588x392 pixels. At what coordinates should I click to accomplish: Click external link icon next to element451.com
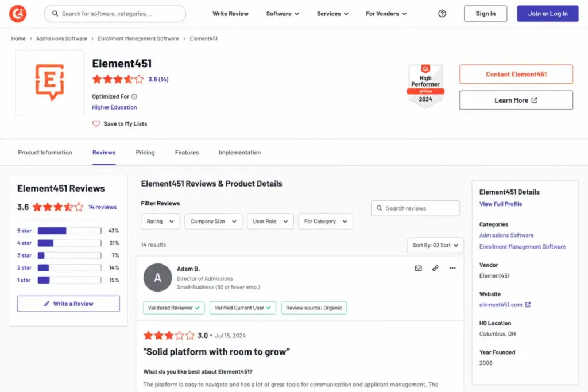pyautogui.click(x=528, y=305)
